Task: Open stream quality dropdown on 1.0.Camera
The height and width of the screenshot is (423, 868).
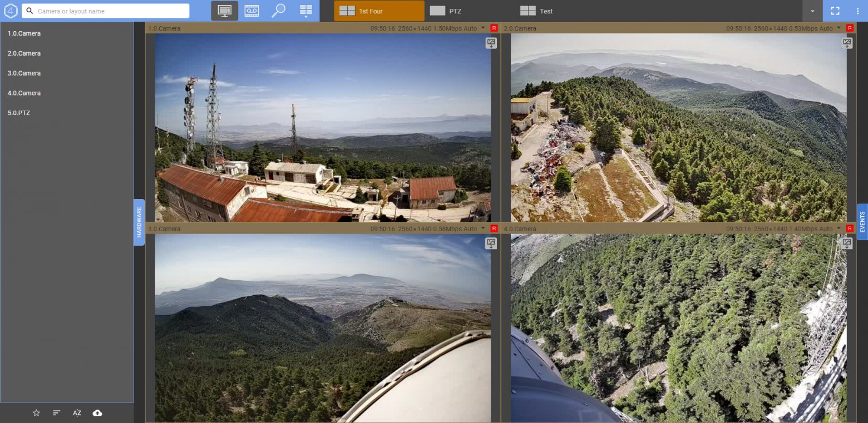Action: [483, 28]
